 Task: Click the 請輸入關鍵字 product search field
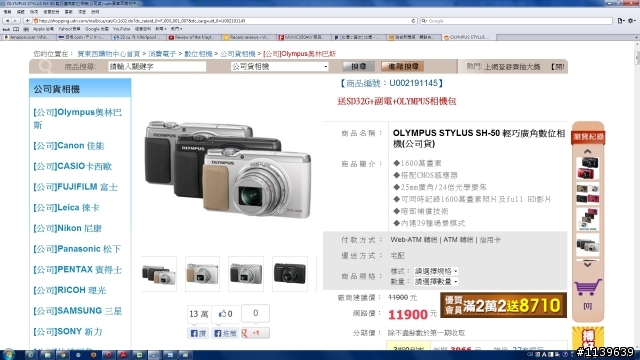coord(157,67)
